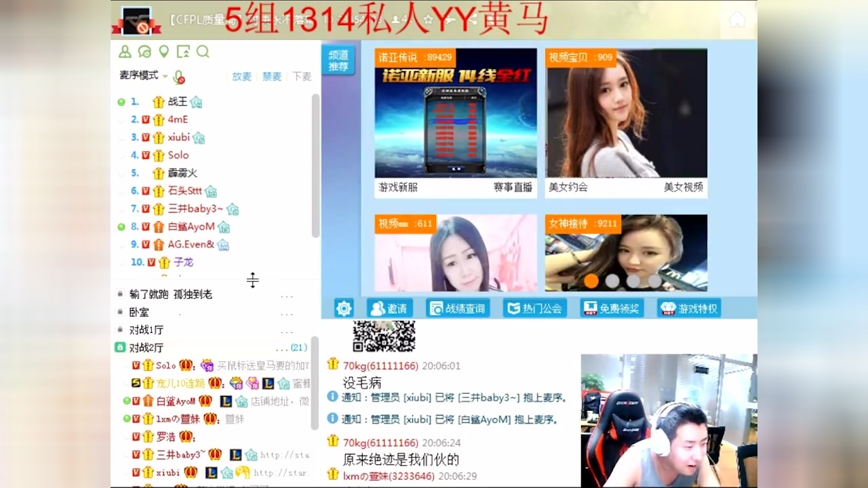
Task: Click the location pin icon in the top toolbar
Action: pos(163,52)
